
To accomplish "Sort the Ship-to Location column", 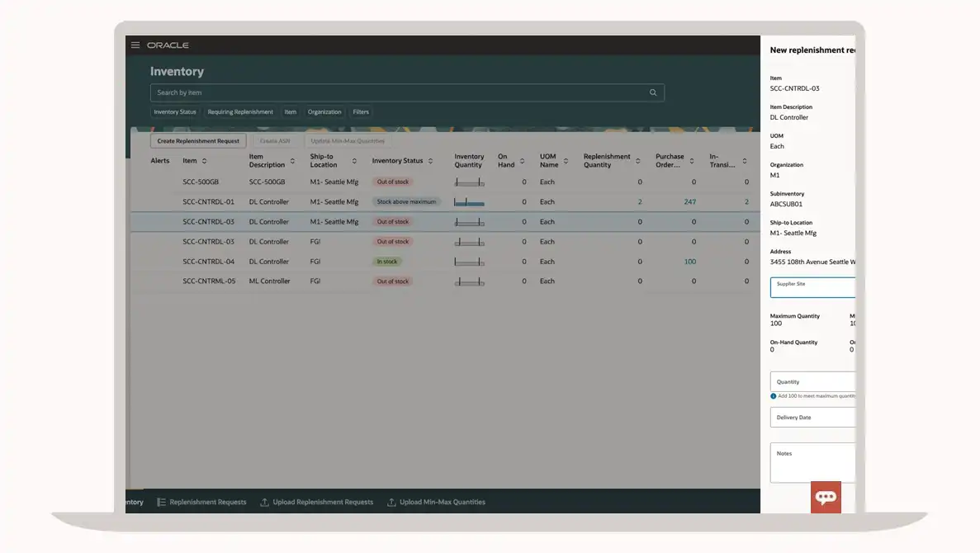I will (354, 161).
